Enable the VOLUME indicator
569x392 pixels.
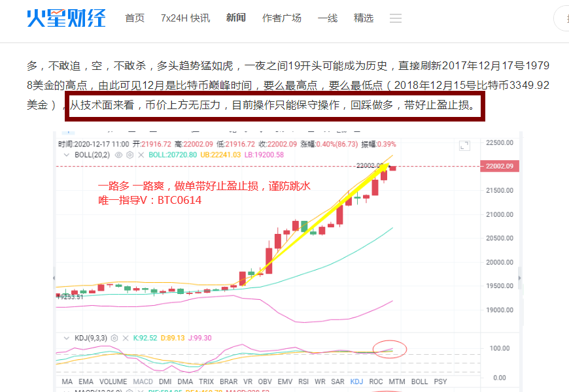coord(112,381)
